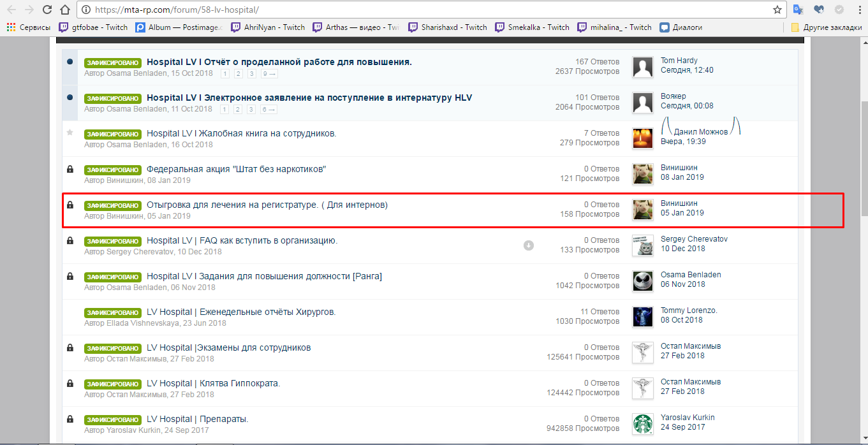Click lock icon of Клятва Гиппократа thread
This screenshot has width=868, height=445.
click(x=70, y=383)
